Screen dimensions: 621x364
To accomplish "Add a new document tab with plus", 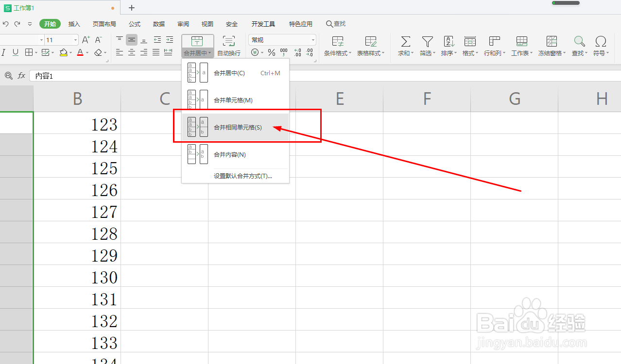I will point(132,8).
